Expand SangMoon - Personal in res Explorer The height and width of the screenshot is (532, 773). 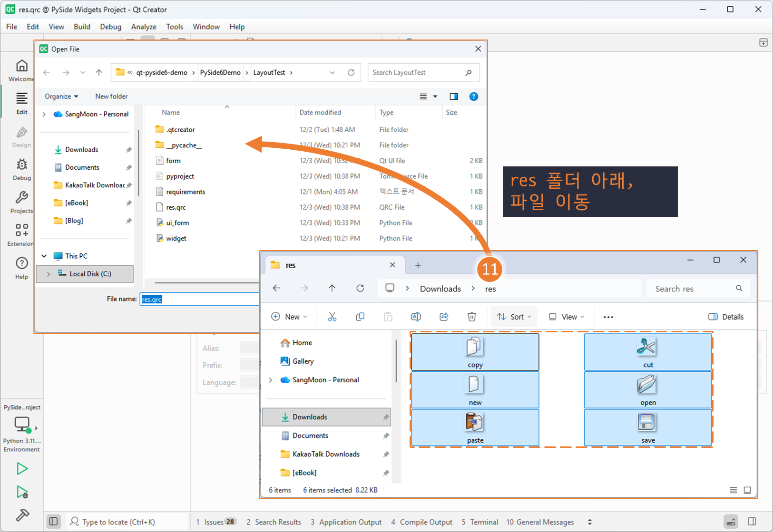(271, 380)
